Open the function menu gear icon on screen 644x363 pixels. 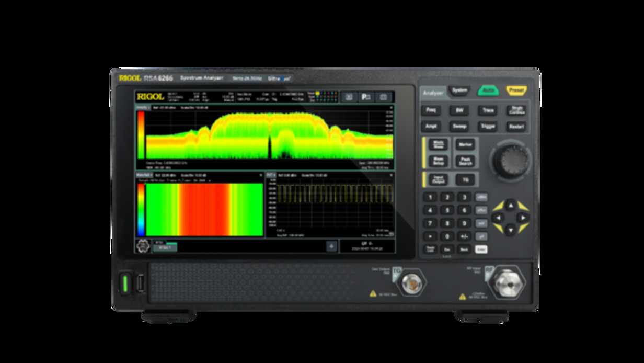(x=143, y=245)
